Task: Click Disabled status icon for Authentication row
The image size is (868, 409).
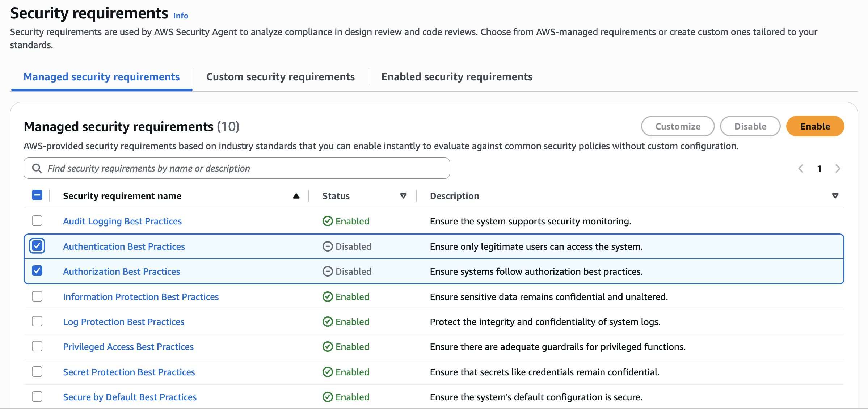Action: 328,246
